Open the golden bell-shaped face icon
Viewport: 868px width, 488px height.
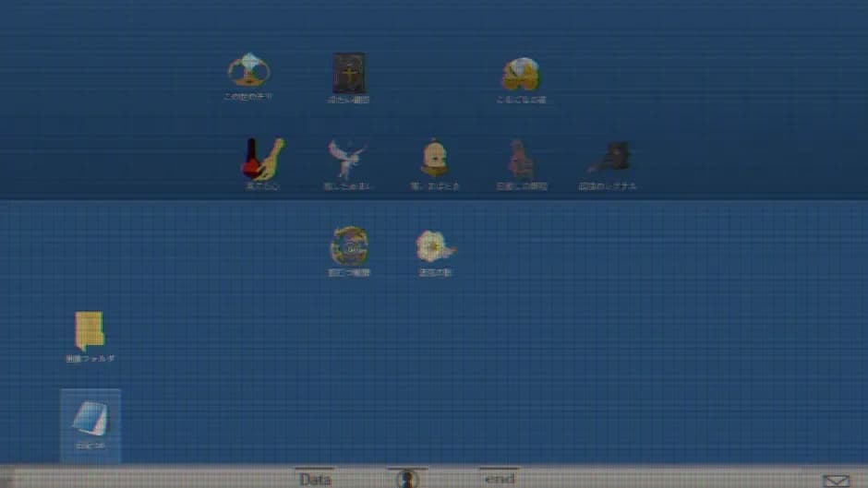click(435, 159)
